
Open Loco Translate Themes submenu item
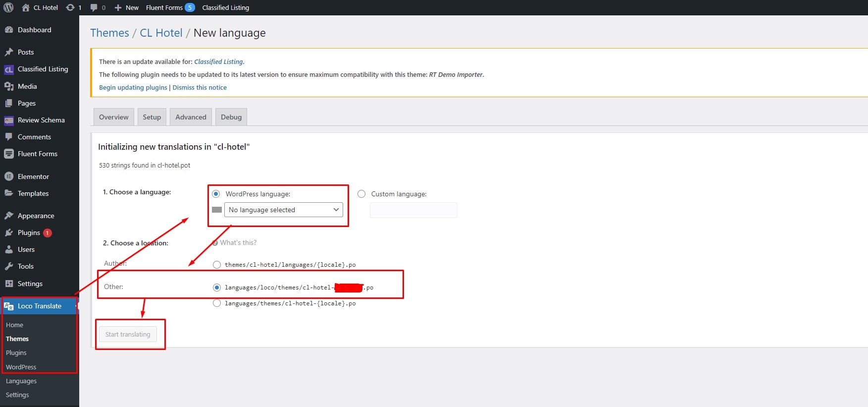click(x=17, y=339)
